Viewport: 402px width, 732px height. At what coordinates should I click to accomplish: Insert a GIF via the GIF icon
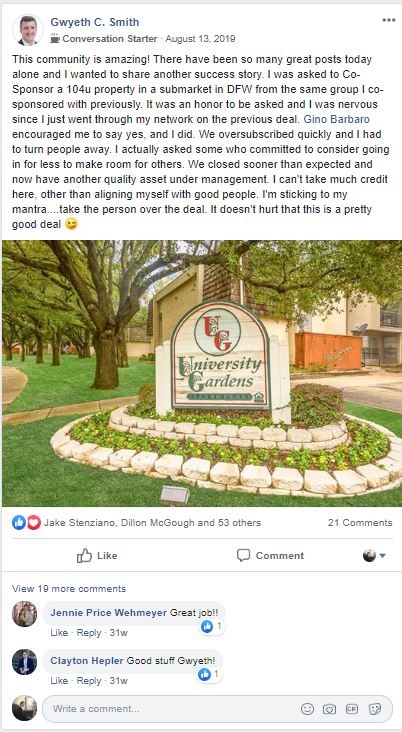(x=352, y=709)
